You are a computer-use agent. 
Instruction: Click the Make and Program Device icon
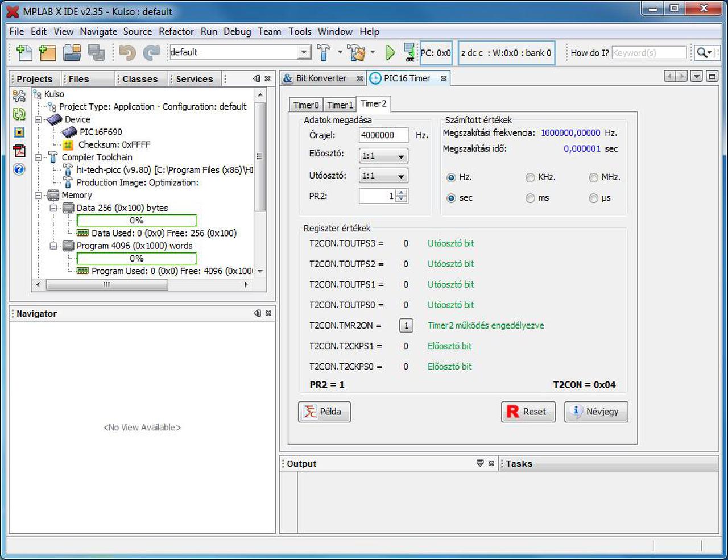[409, 52]
